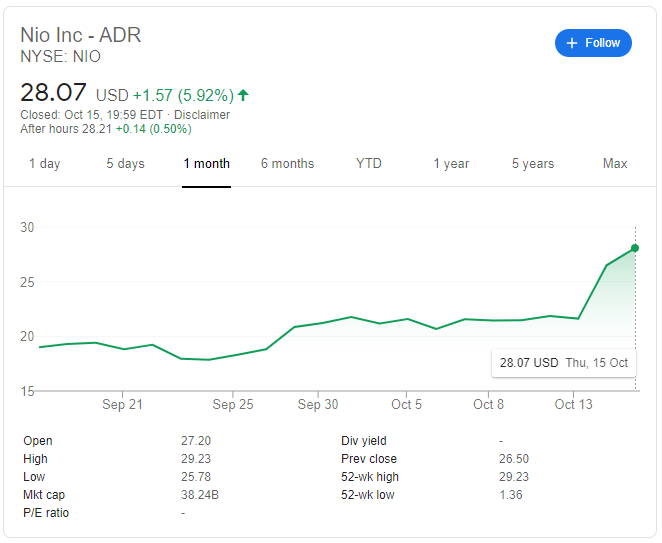Click the After hours 28.21 text
The image size is (662, 543).
pyautogui.click(x=66, y=129)
